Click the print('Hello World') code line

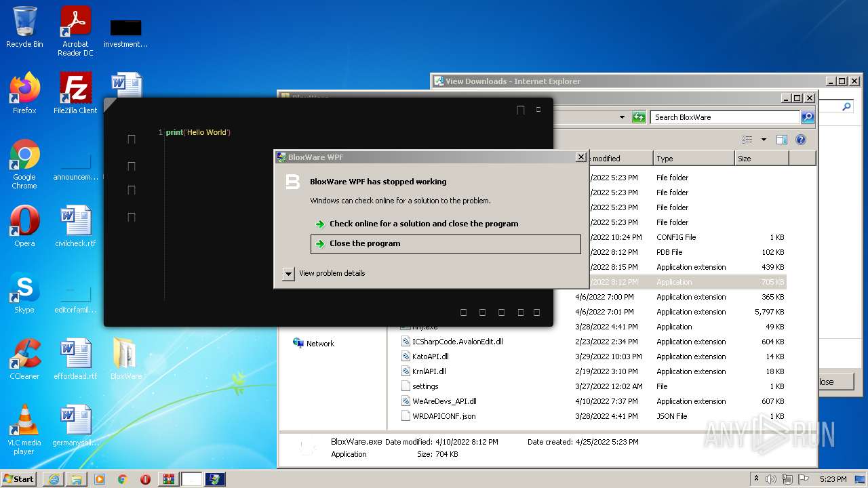(198, 132)
